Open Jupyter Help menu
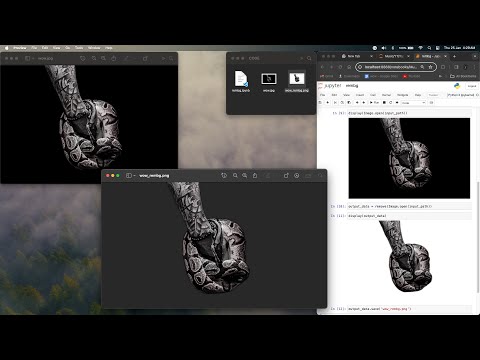Viewport: 480px width, 360px height. tap(418, 95)
